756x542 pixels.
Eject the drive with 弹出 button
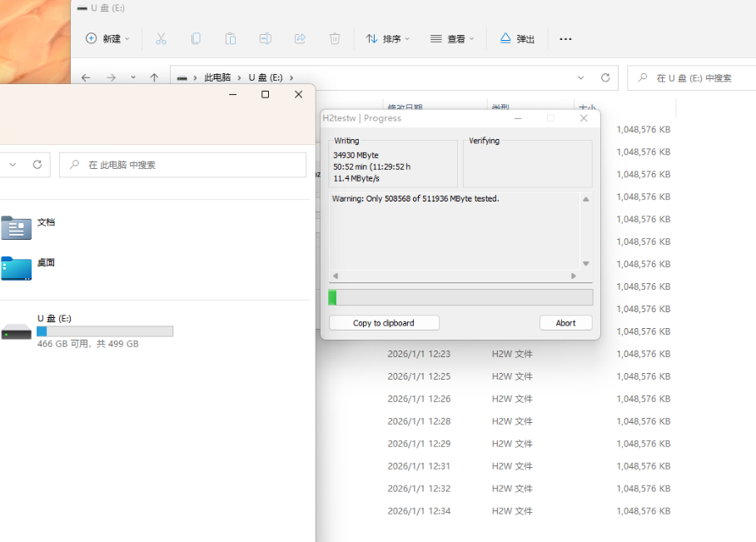(517, 38)
